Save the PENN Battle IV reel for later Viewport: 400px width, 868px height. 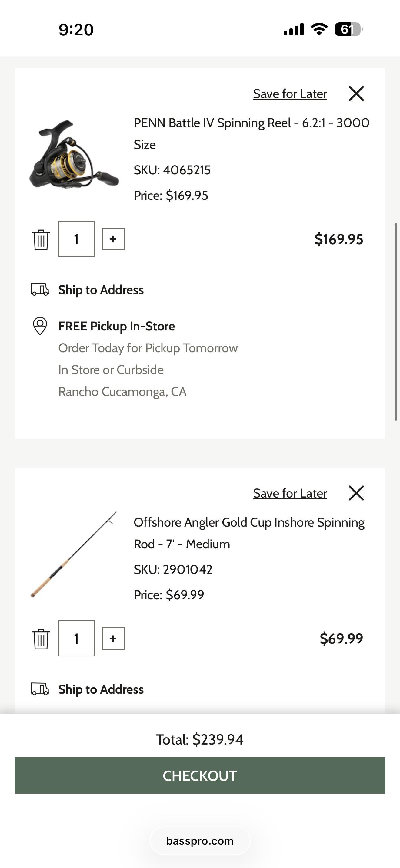click(x=290, y=94)
